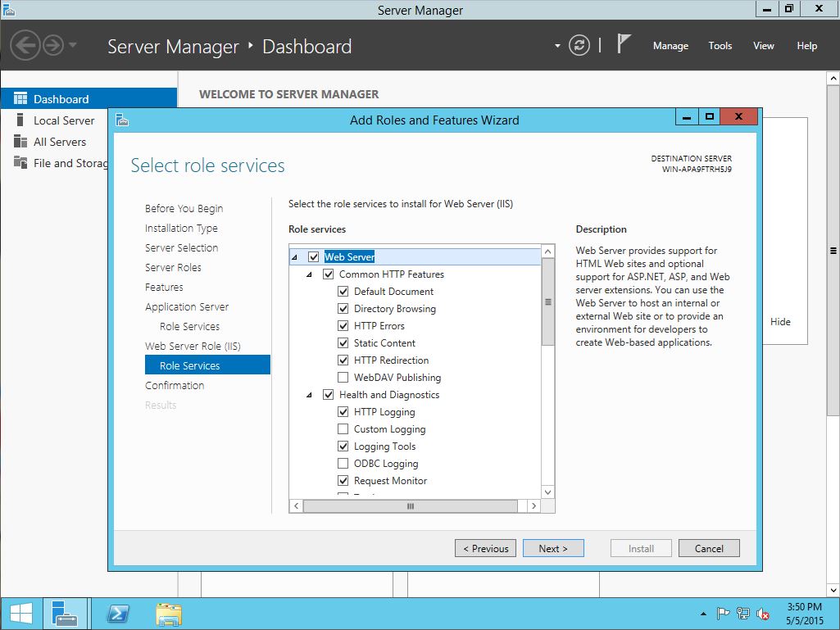Viewport: 840px width, 630px height.
Task: Uncheck the Static Content checkbox
Action: (x=343, y=343)
